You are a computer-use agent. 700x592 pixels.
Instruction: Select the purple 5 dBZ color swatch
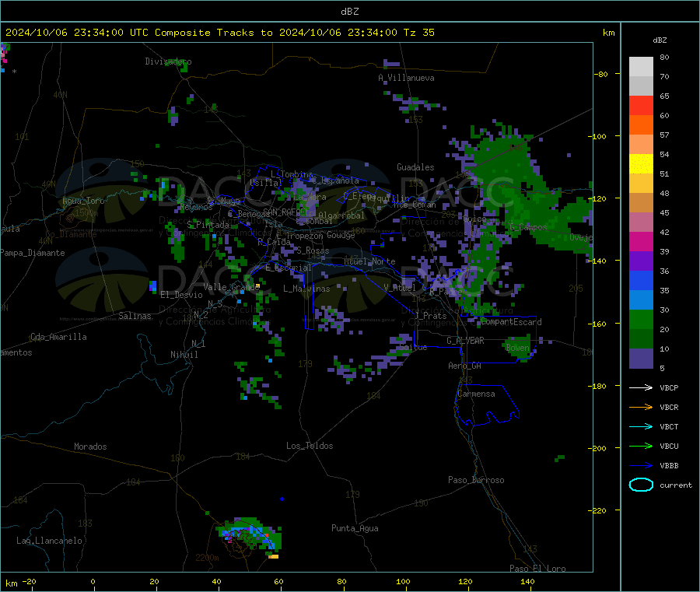click(x=641, y=359)
